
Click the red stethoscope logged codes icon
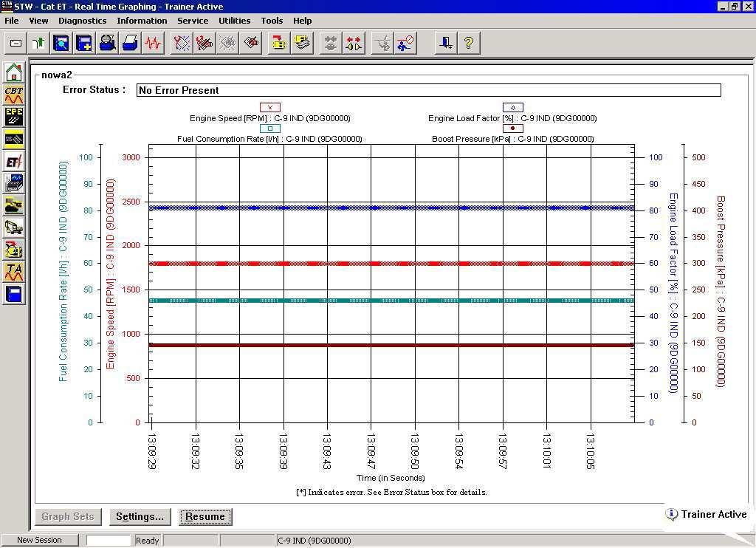205,44
